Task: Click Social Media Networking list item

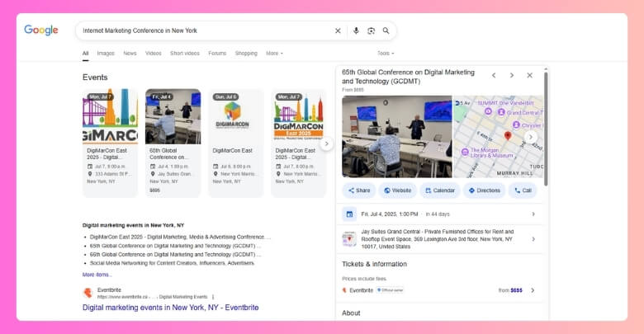Action: [x=172, y=263]
